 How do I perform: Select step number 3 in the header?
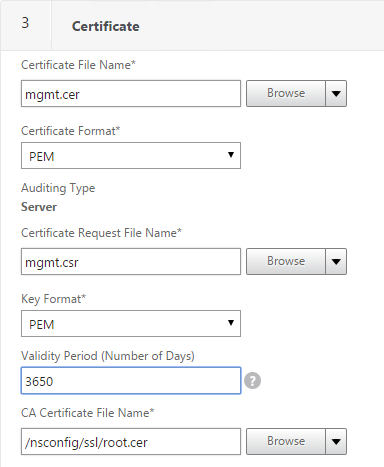(25, 23)
